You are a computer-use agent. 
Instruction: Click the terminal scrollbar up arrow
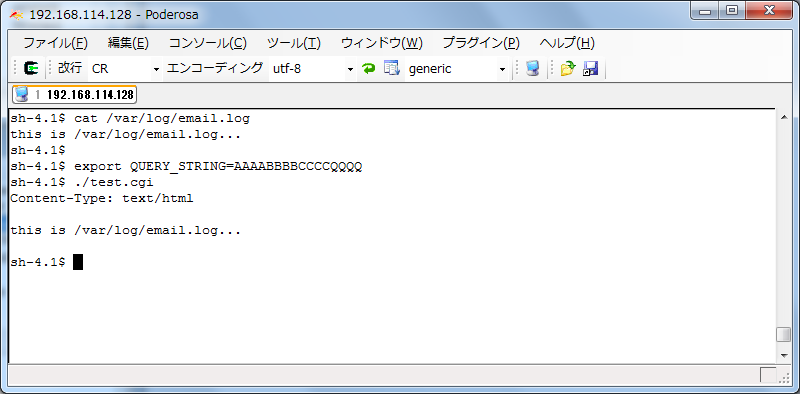pos(784,118)
